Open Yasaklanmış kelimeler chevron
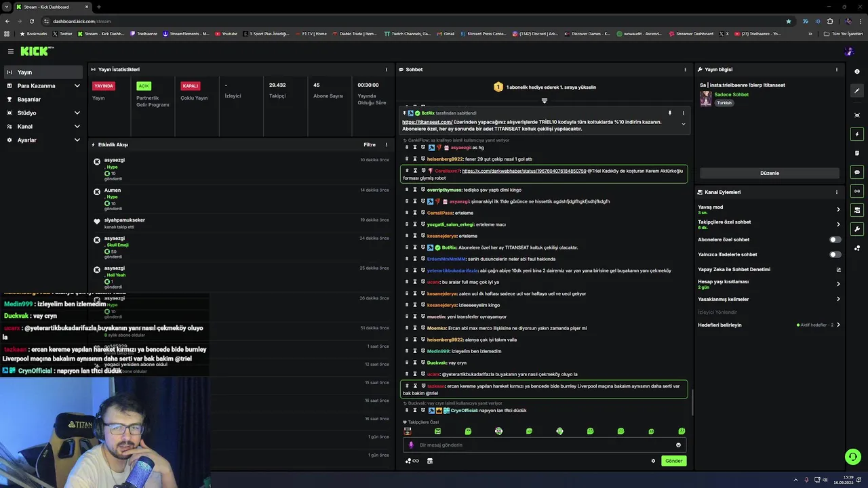Image resolution: width=868 pixels, height=488 pixels. point(838,299)
